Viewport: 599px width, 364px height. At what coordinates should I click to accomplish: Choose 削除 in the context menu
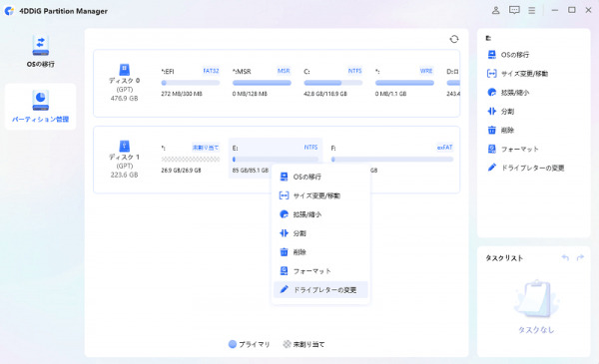(320, 252)
